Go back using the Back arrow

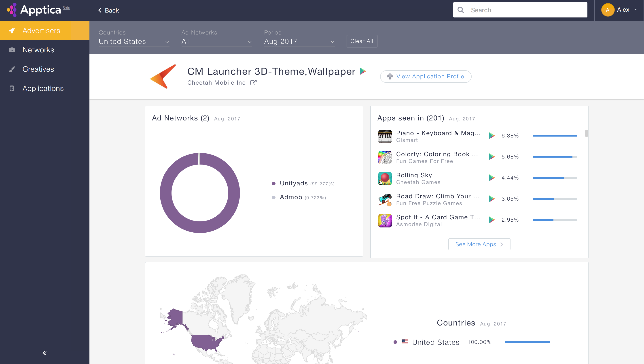pos(108,10)
